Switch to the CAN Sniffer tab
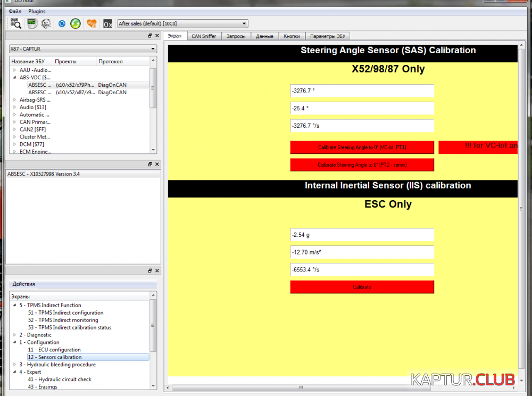This screenshot has width=532, height=396. tap(204, 36)
